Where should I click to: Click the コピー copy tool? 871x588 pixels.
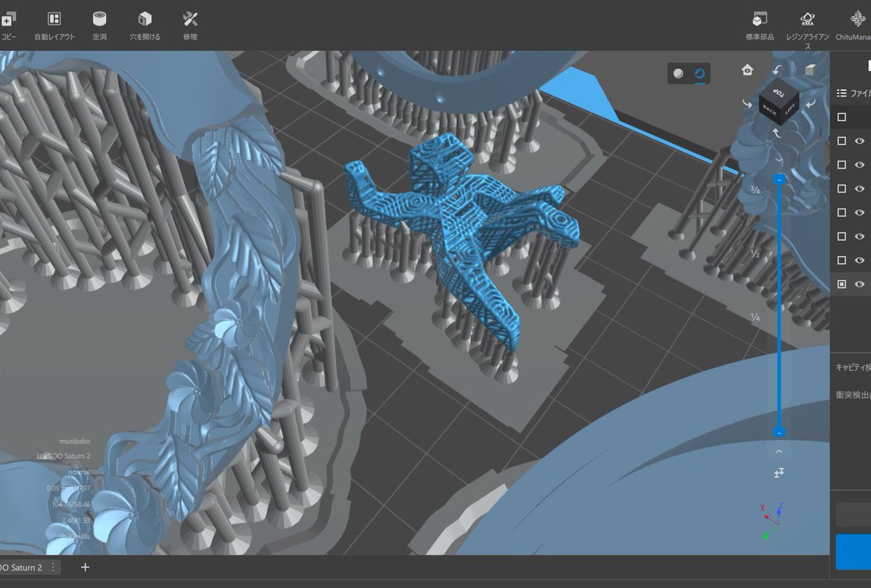click(9, 25)
